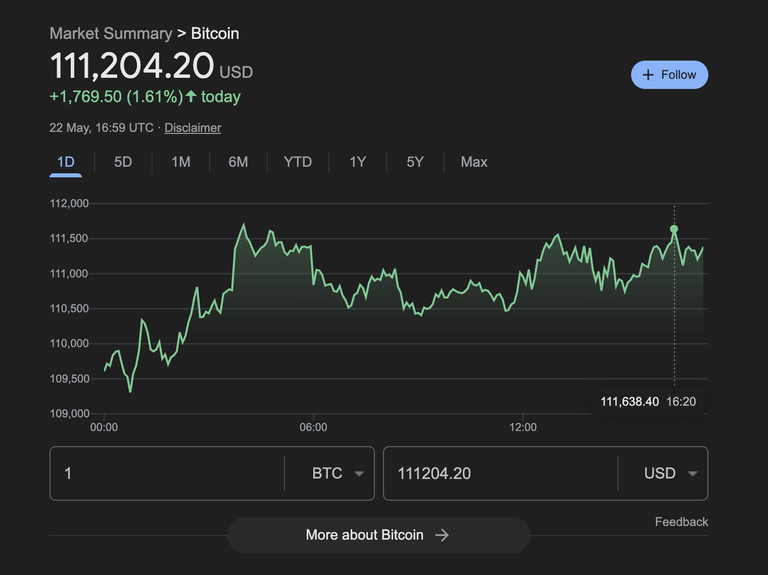Screen dimensions: 768x575
Task: Click the Feedback link
Action: point(681,522)
